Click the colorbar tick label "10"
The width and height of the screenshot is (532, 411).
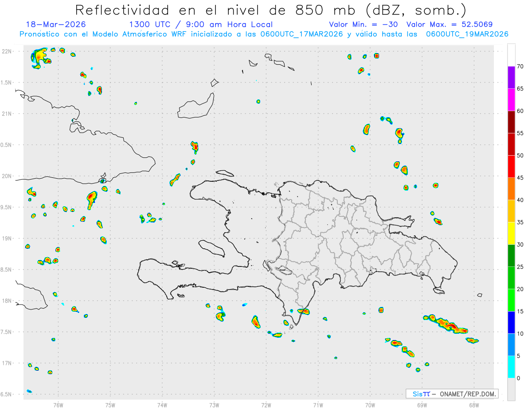(x=520, y=334)
